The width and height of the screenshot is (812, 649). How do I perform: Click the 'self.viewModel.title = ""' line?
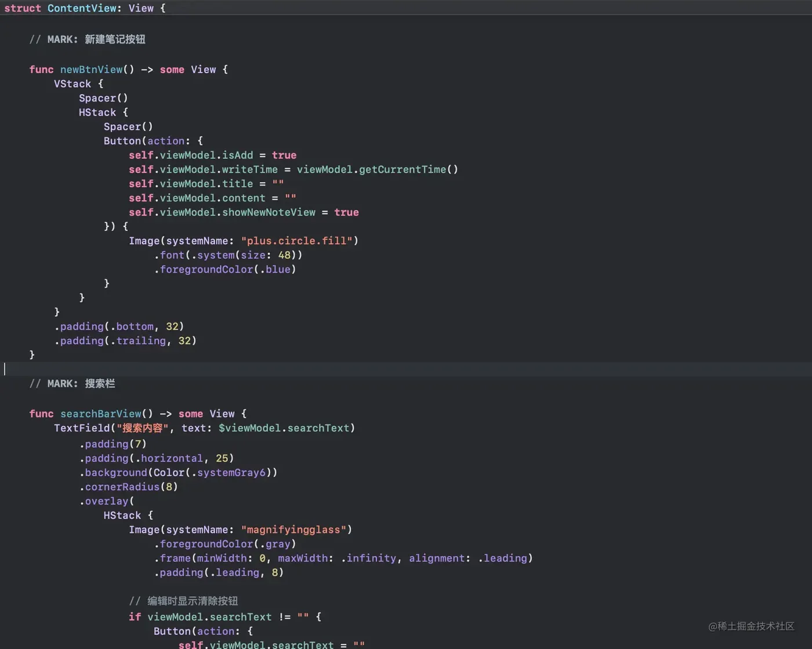tap(206, 184)
